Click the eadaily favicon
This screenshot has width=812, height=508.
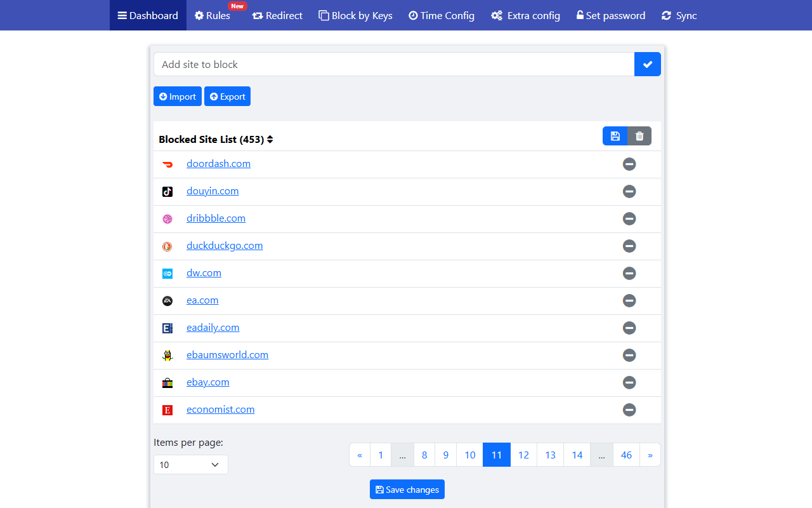coord(167,328)
